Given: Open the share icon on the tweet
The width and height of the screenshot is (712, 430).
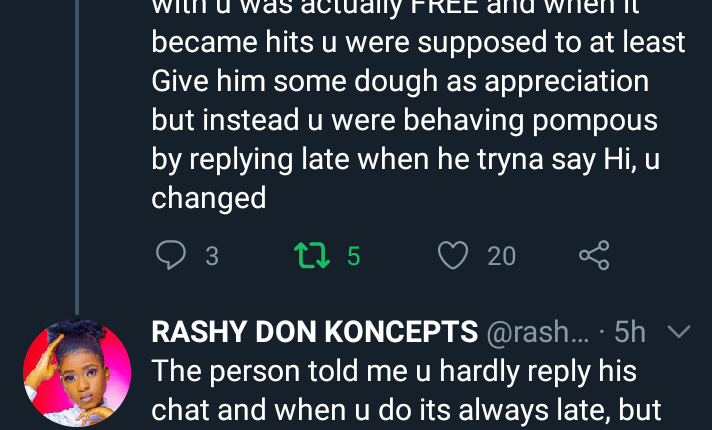Looking at the screenshot, I should 594,256.
